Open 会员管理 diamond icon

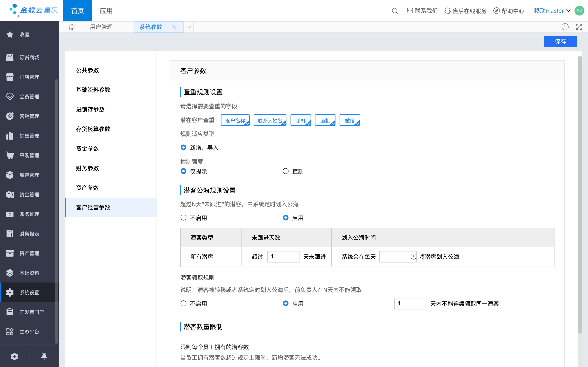pos(10,97)
